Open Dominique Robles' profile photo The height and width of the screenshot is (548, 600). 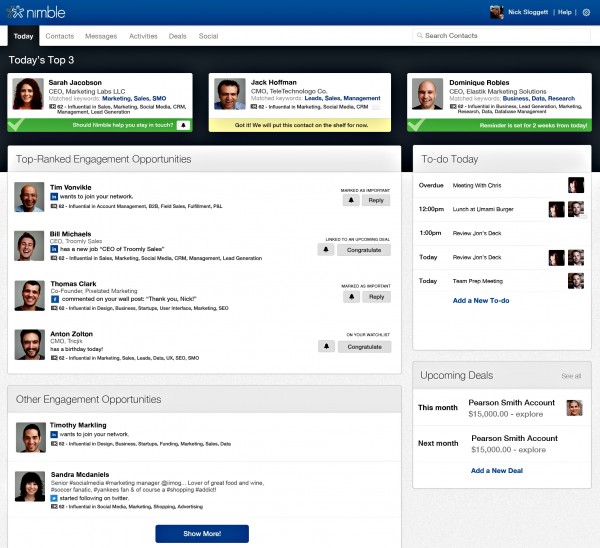click(427, 94)
